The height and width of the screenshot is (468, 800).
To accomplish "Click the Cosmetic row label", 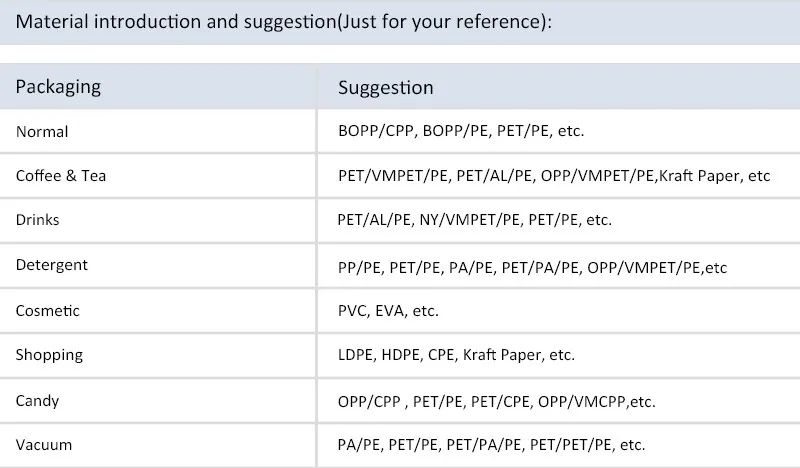I will 47,311.
